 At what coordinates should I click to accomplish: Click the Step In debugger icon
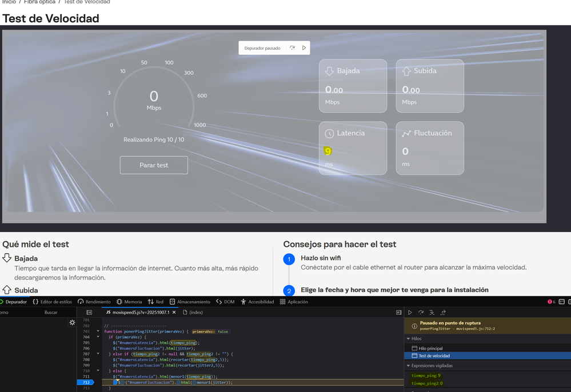[432, 313]
